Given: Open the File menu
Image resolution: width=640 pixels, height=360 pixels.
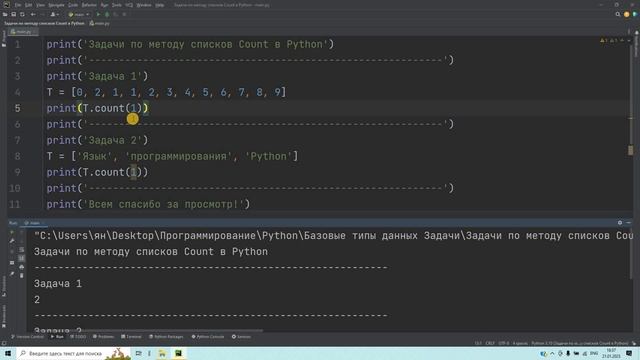Looking at the screenshot, I should point(18,5).
